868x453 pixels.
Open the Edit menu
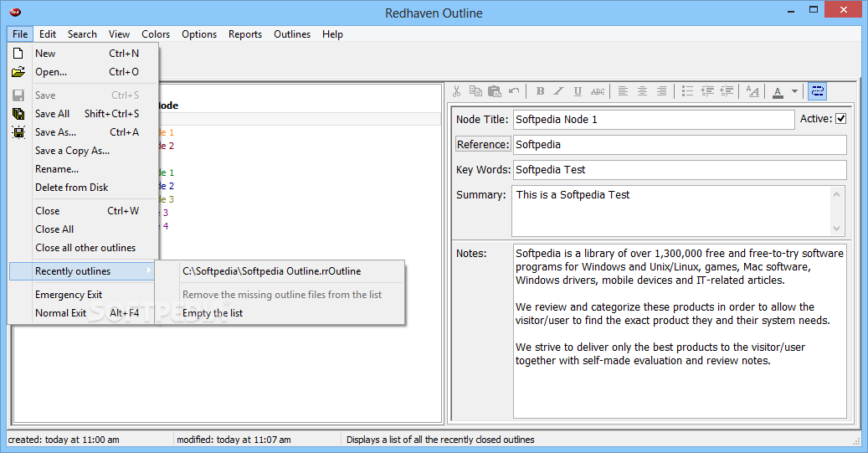(48, 33)
